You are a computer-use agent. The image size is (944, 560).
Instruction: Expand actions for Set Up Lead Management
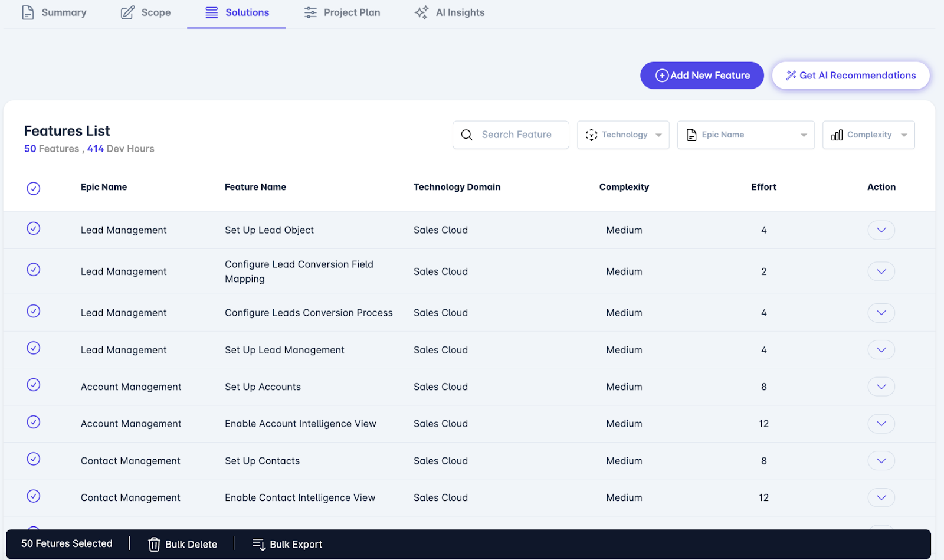881,350
